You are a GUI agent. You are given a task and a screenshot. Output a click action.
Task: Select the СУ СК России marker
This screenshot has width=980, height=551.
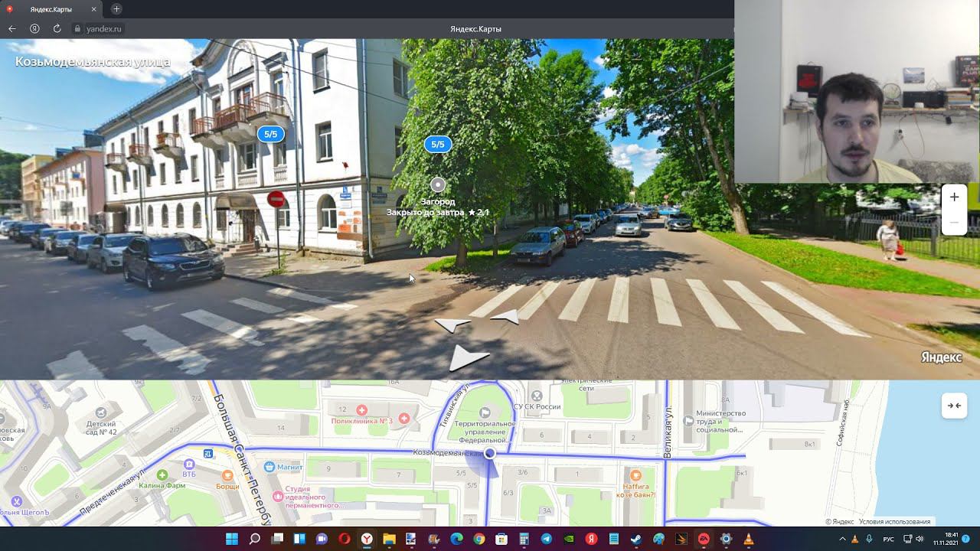point(537,396)
